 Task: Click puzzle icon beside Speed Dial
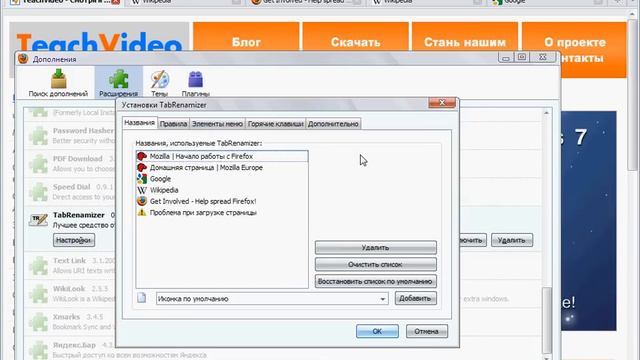click(x=38, y=192)
